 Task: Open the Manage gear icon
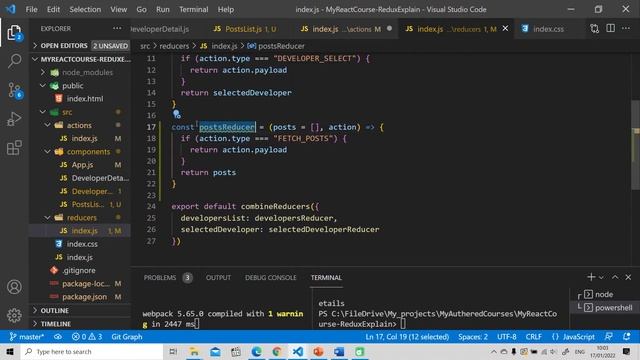tap(14, 315)
